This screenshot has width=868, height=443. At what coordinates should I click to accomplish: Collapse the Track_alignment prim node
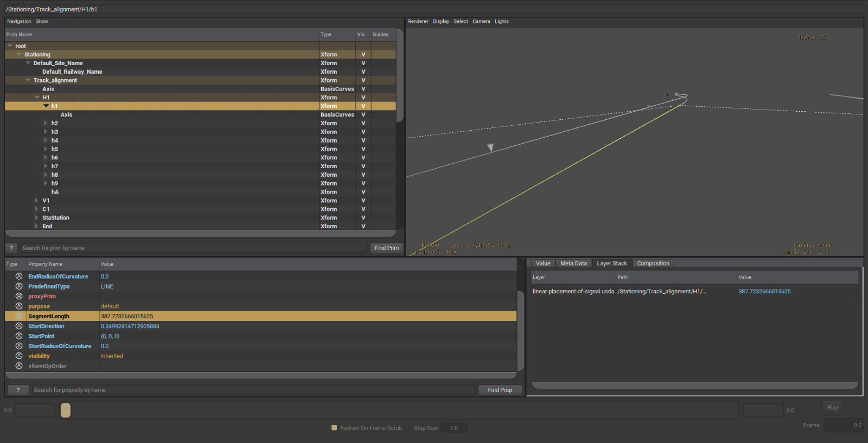(x=28, y=80)
